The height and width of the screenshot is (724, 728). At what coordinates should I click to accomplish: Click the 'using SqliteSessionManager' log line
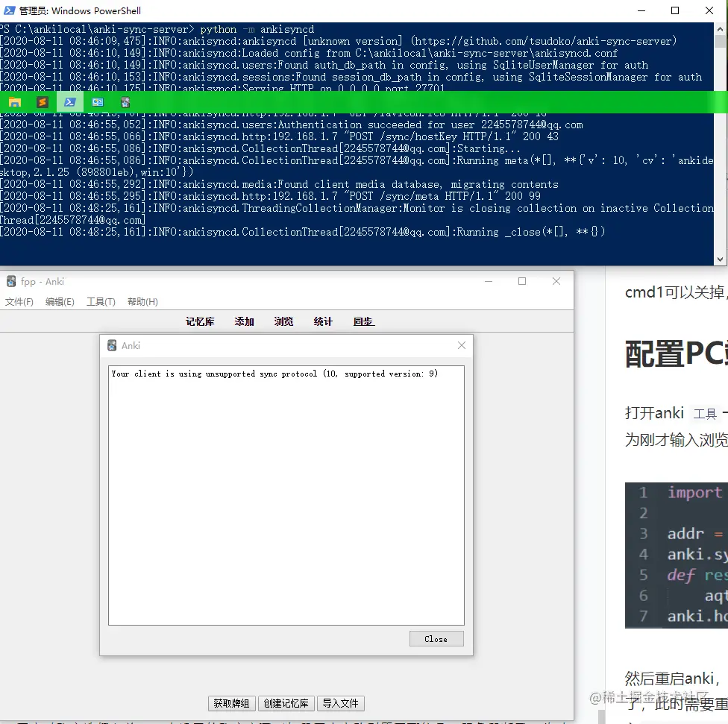click(351, 77)
